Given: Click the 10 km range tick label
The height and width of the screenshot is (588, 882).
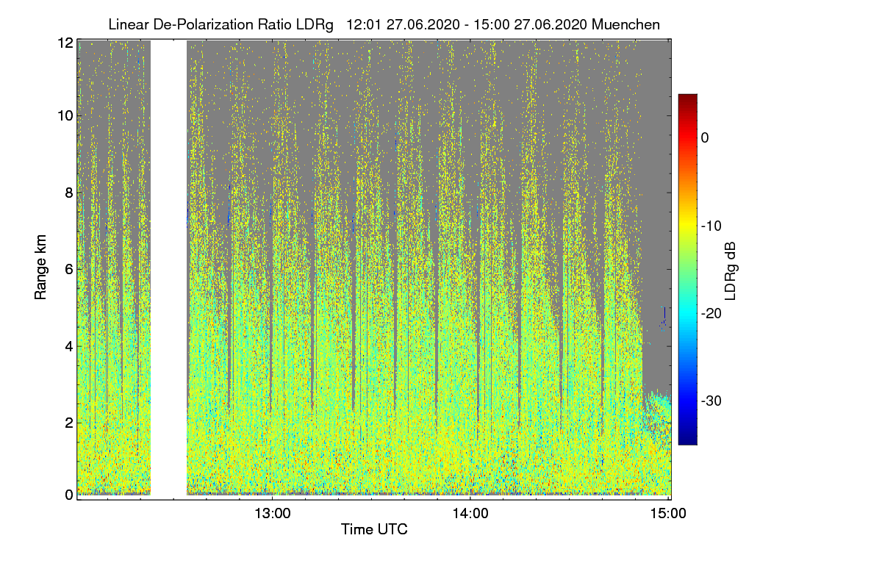Looking at the screenshot, I should [66, 116].
